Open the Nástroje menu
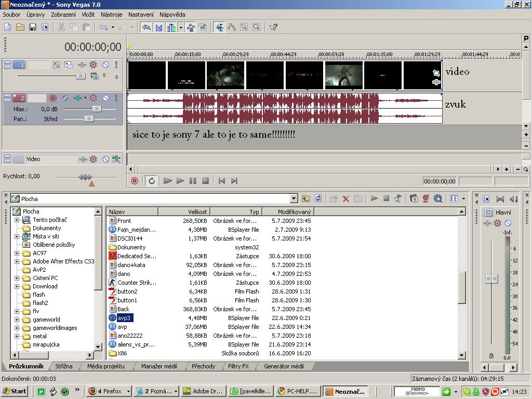 111,15
